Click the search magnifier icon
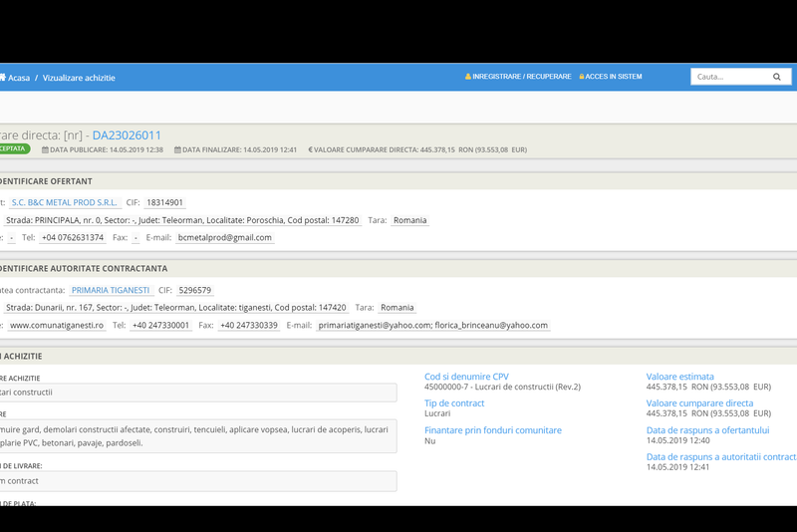 (x=777, y=77)
